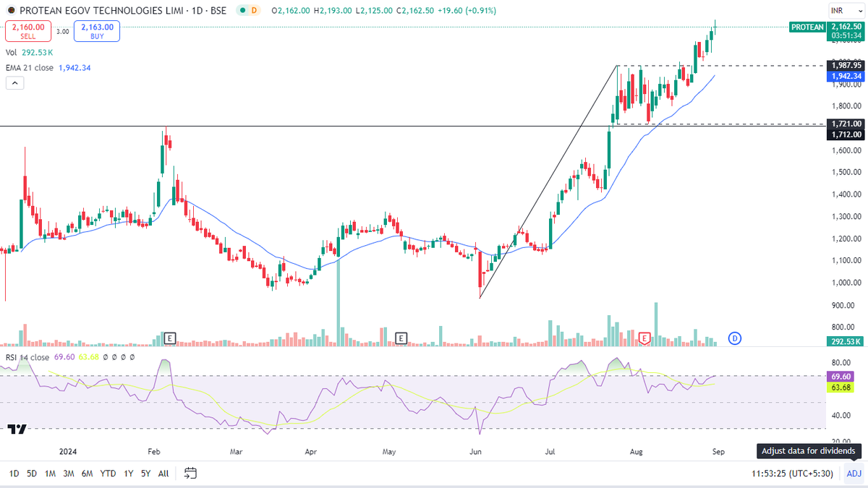Click the red August earnings E marker
Image resolution: width=868 pixels, height=488 pixels.
click(644, 338)
